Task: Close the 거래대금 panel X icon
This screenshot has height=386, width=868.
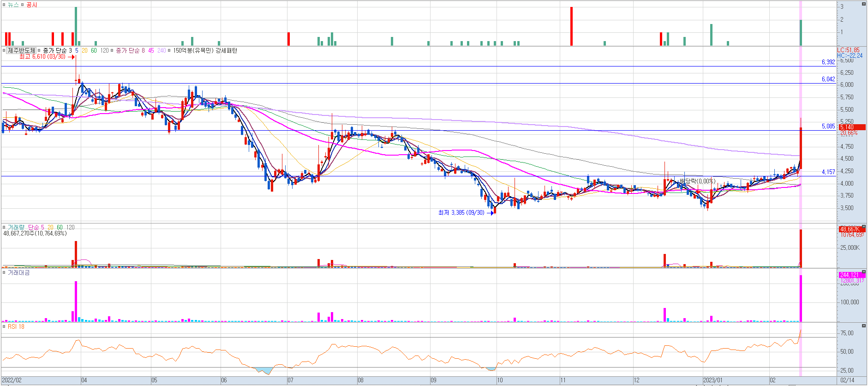Action: tap(864, 272)
